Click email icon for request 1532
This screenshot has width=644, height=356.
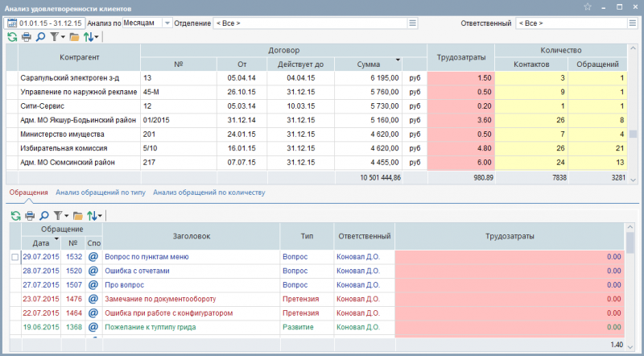tap(93, 256)
